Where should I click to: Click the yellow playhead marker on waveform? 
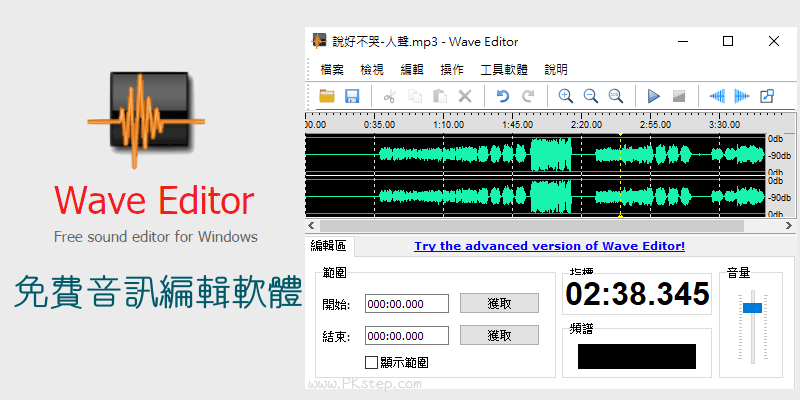coord(620,176)
